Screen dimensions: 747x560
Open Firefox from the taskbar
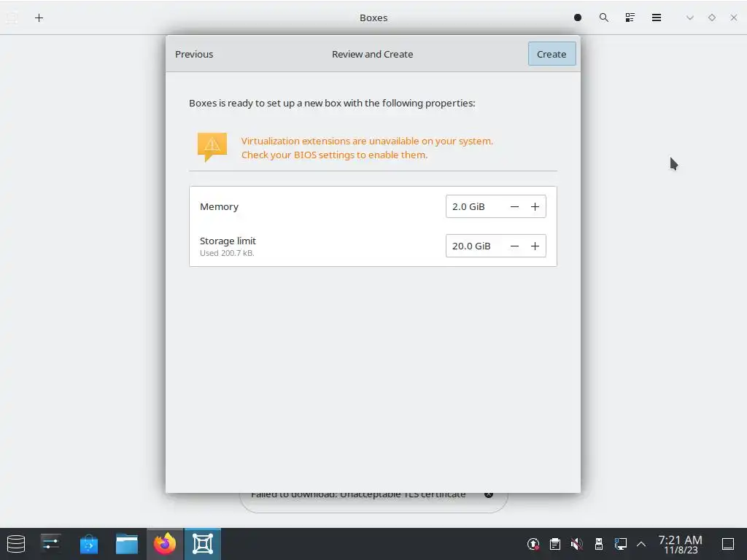tap(165, 544)
